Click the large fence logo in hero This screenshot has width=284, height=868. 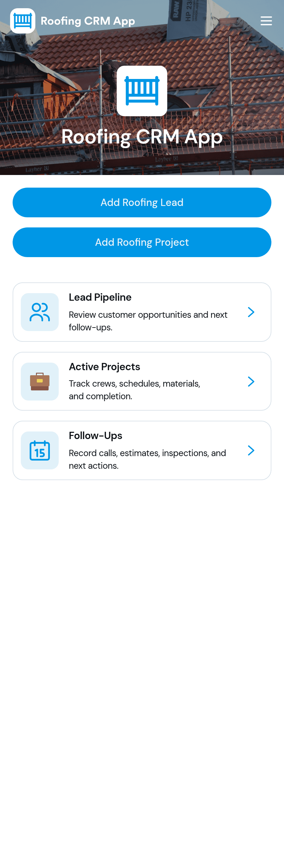[x=142, y=91]
